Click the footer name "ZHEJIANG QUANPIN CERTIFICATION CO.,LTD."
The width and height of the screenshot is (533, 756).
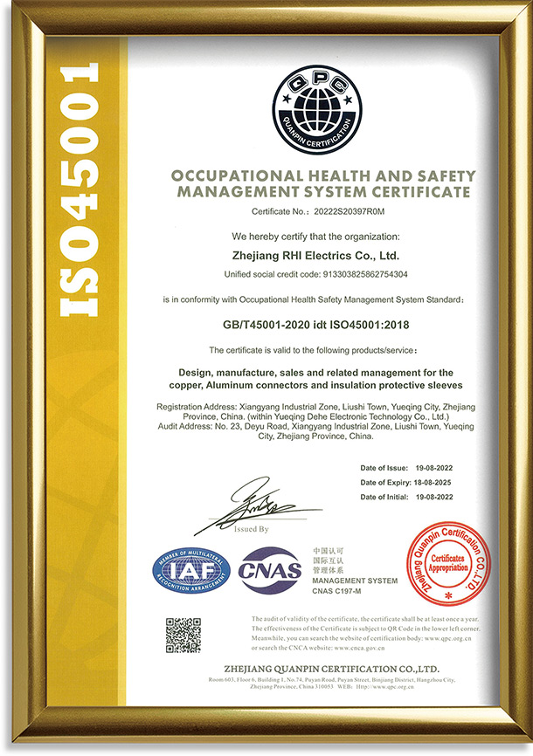point(332,670)
